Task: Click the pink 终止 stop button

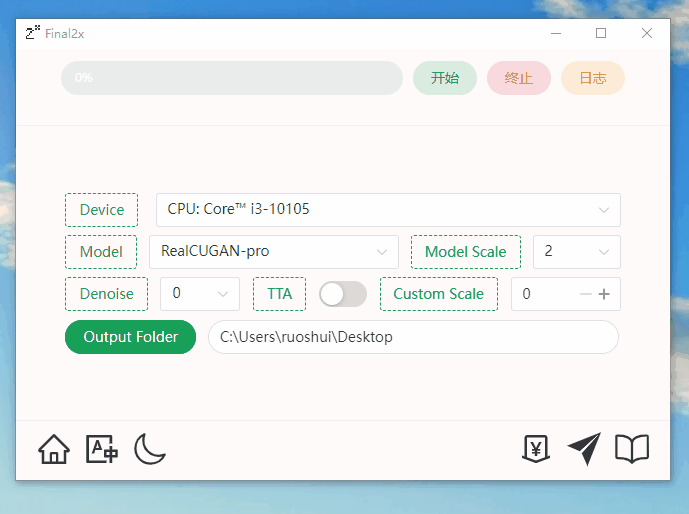Action: (x=519, y=78)
